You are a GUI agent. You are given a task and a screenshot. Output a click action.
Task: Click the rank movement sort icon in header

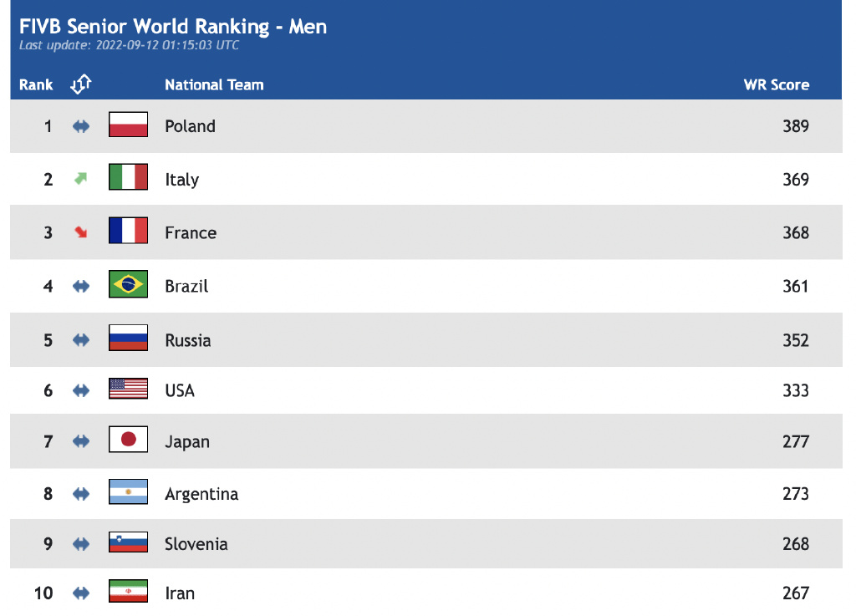(81, 84)
